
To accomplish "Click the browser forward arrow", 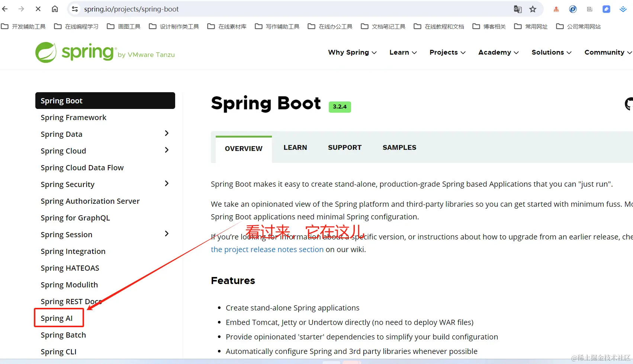I will 21,9.
